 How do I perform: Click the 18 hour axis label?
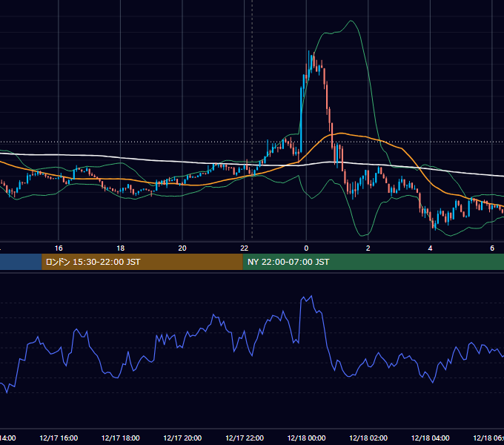click(120, 248)
